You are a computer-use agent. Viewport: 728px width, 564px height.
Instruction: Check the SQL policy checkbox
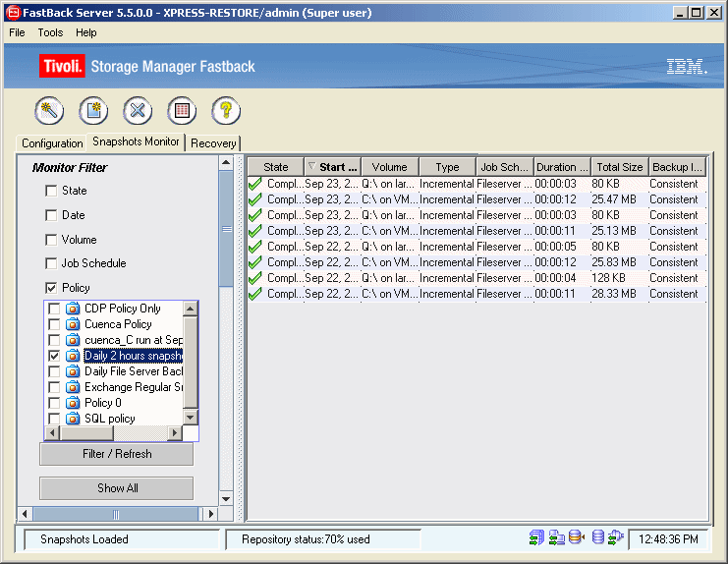[x=54, y=419]
